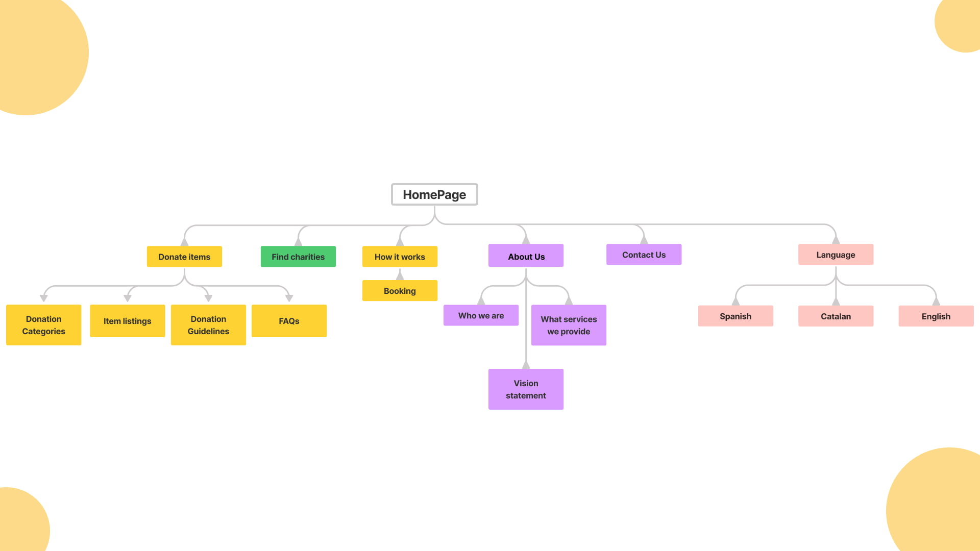Screen dimensions: 980x551
Task: Click the FAQs tree item
Action: tap(288, 321)
